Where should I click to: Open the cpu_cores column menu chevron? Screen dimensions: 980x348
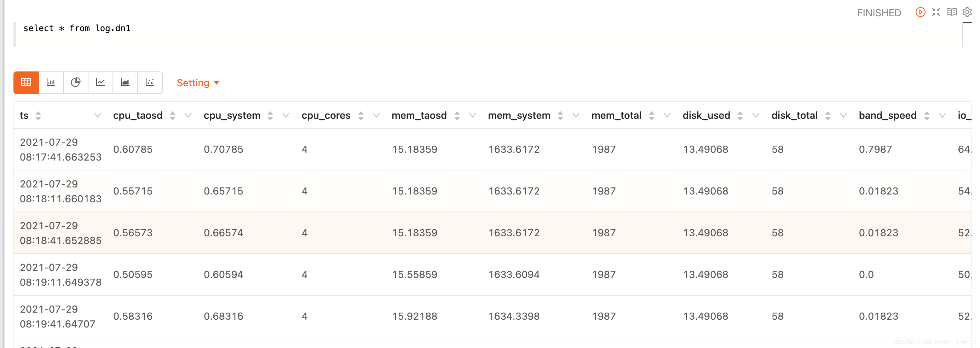376,115
